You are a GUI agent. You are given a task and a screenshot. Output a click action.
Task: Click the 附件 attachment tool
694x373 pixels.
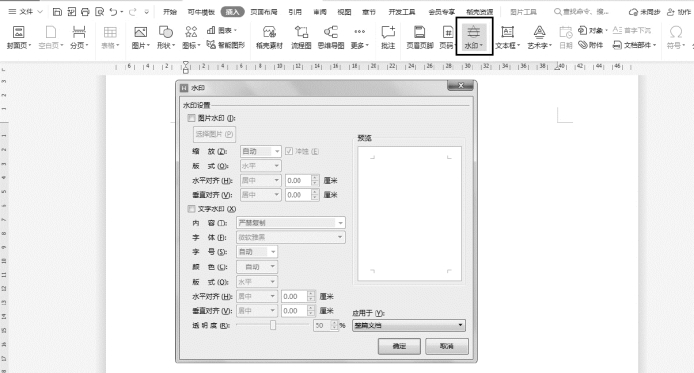[x=591, y=45]
